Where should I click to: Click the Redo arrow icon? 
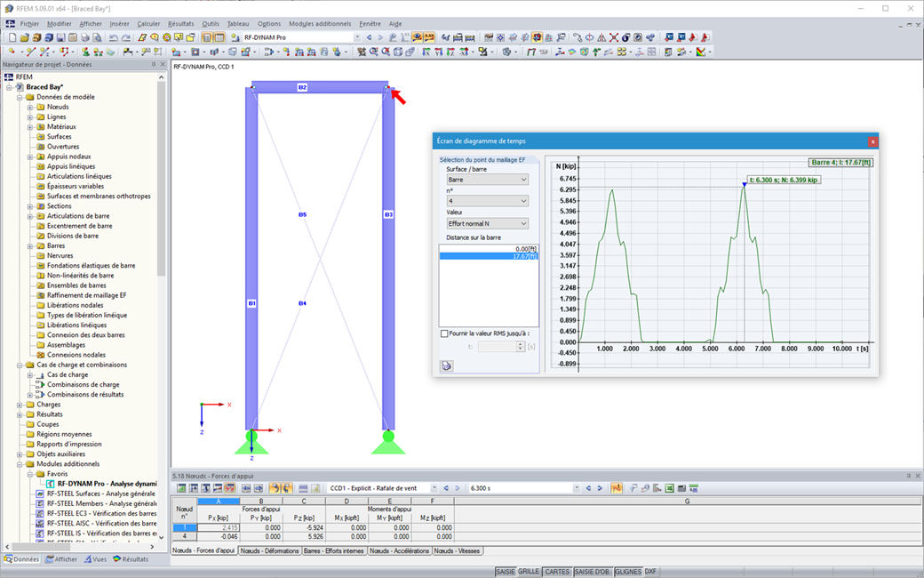coord(126,38)
